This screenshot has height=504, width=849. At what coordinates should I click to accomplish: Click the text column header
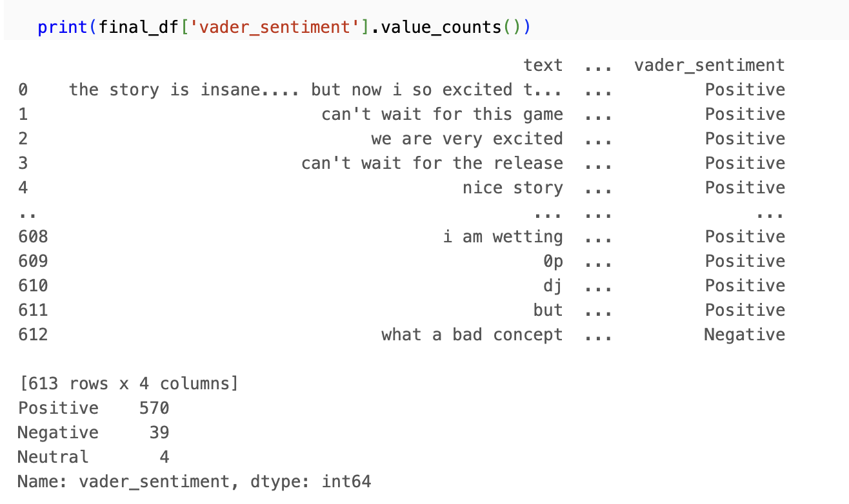pos(543,65)
